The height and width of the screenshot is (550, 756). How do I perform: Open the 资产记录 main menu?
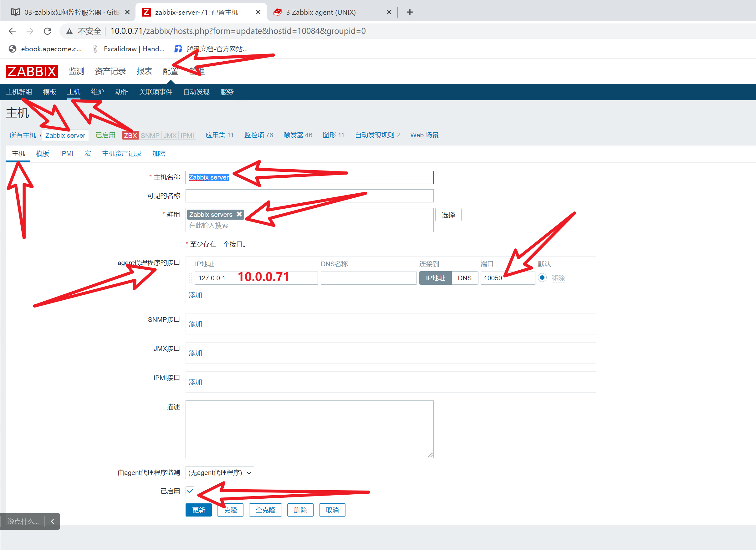click(x=110, y=71)
